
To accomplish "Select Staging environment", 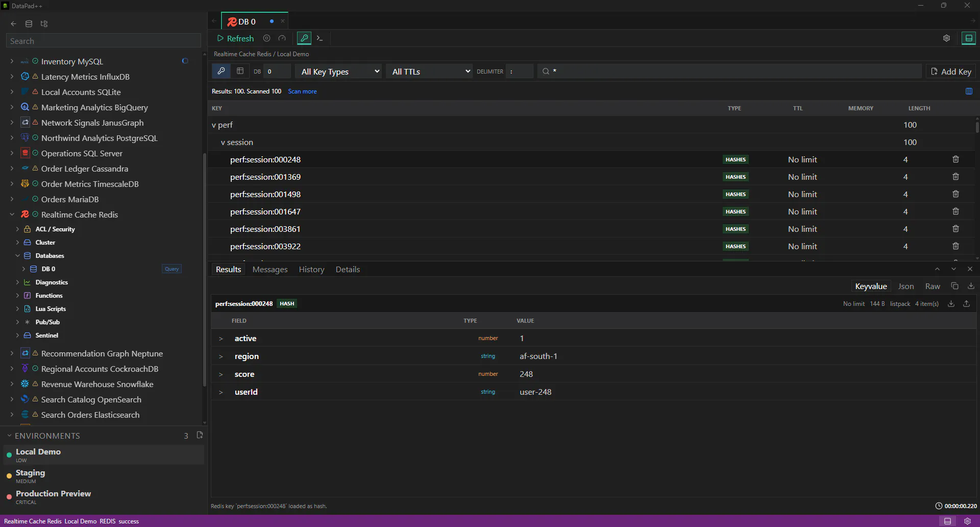I will point(103,476).
